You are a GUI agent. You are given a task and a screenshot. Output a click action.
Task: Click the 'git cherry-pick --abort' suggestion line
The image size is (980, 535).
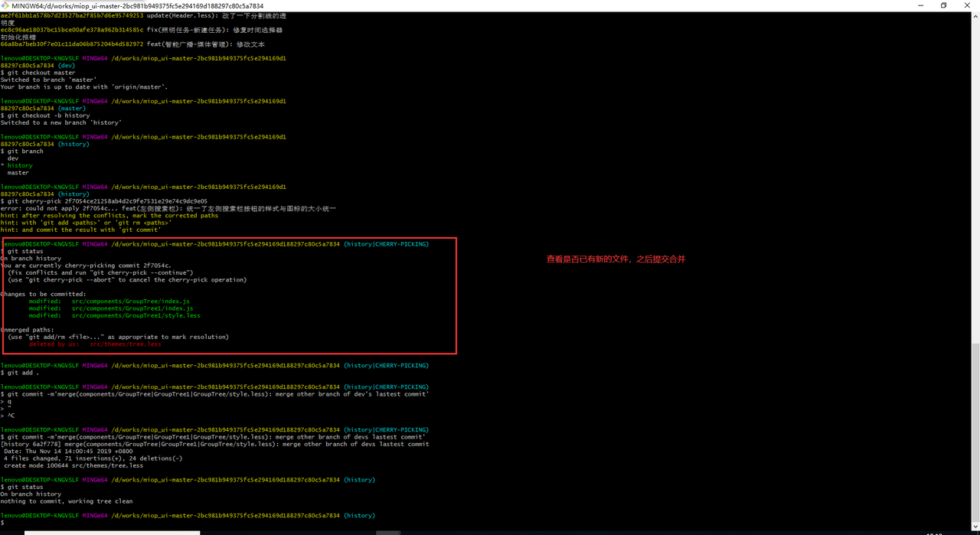[x=127, y=280]
